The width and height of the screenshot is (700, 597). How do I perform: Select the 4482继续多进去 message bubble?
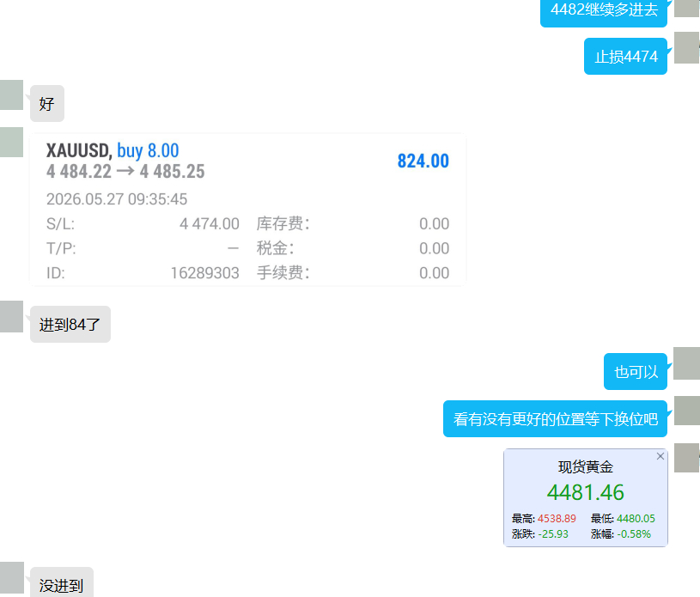tap(604, 11)
